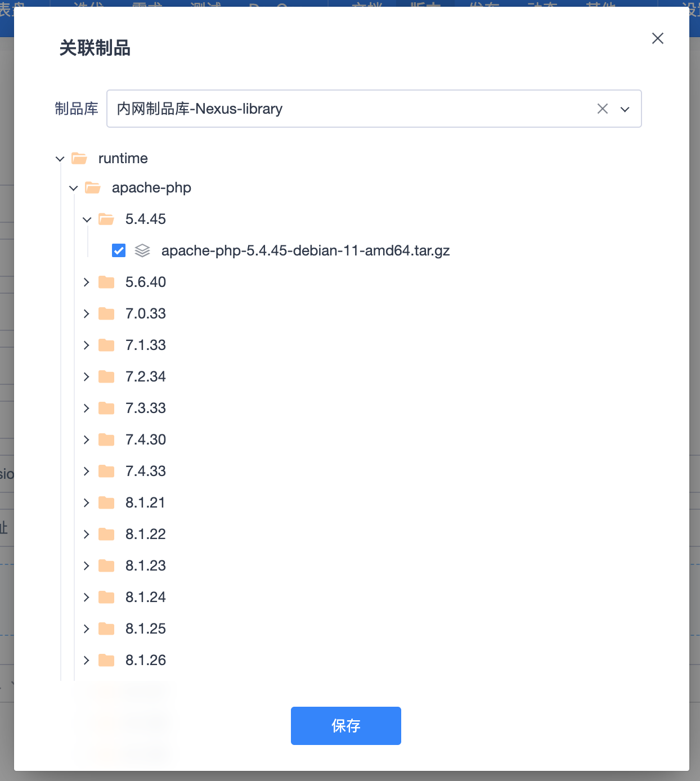Select the 8.1.26 version label
This screenshot has height=781, width=700.
pyautogui.click(x=146, y=660)
